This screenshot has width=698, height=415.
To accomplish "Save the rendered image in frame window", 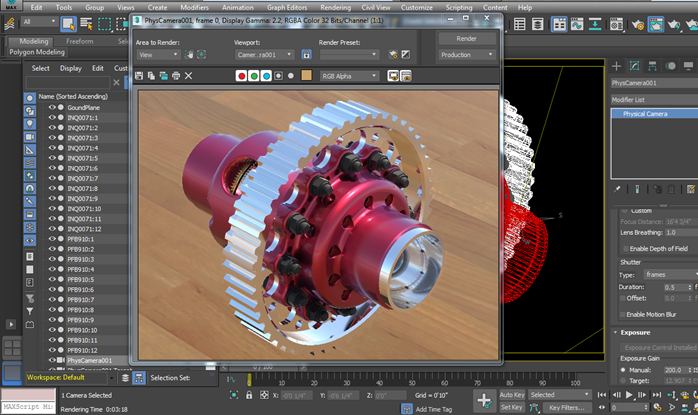I will point(139,76).
